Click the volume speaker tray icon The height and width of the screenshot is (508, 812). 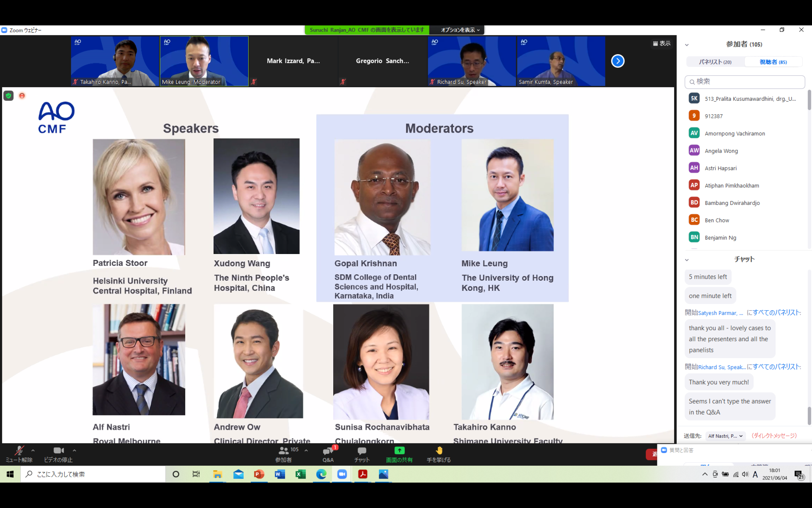745,474
